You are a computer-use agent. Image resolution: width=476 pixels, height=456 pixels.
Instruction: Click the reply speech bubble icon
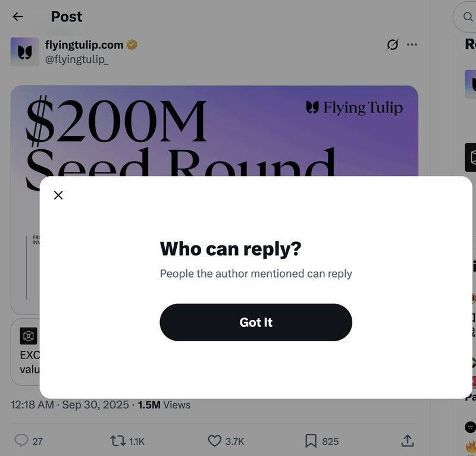click(x=21, y=441)
